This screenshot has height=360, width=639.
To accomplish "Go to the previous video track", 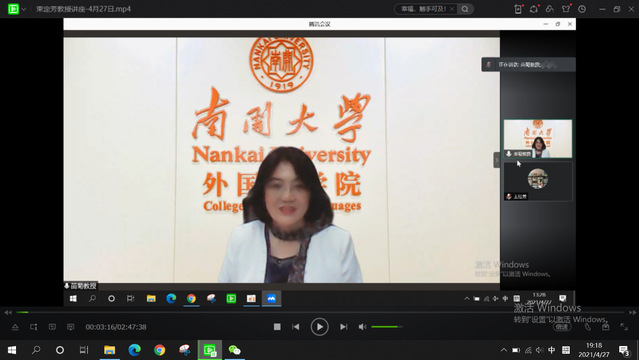I will point(296,327).
